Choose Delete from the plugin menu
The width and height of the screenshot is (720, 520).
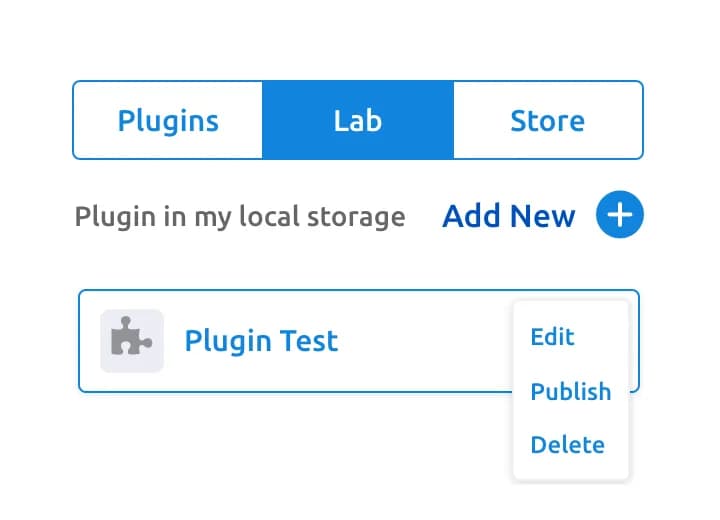pos(568,445)
